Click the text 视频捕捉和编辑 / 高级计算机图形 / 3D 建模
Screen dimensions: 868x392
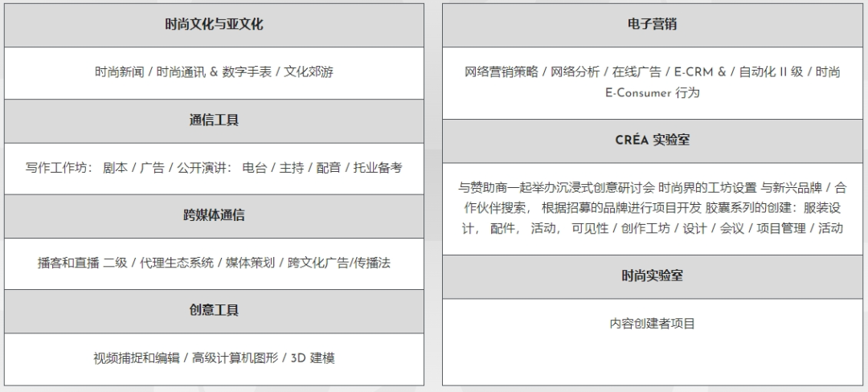click(x=214, y=358)
